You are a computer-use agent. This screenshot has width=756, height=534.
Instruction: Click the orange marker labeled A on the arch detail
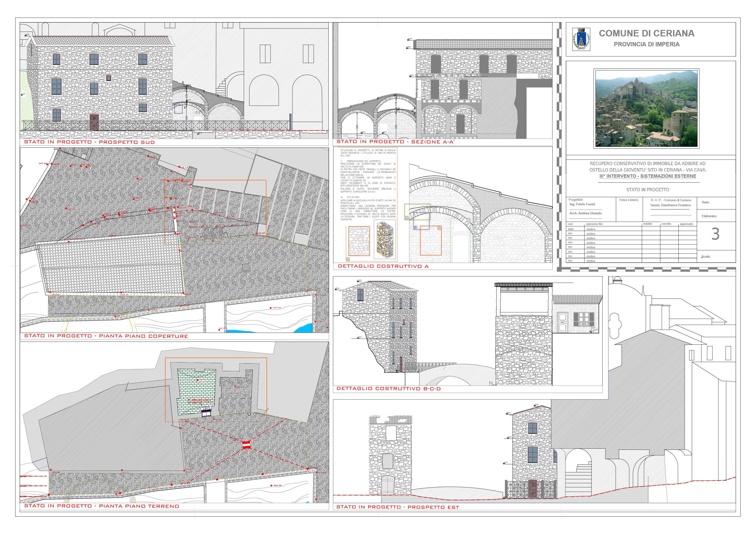tap(439, 228)
